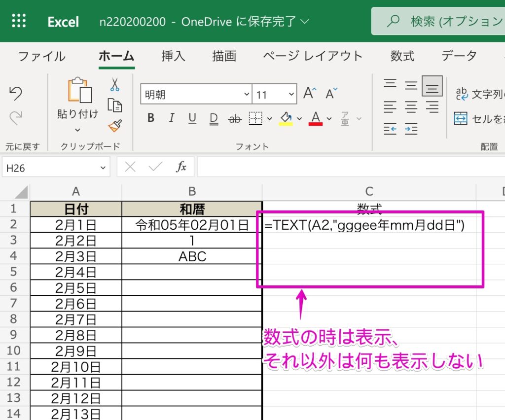505x420 pixels.
Task: Select column B header
Action: pyautogui.click(x=192, y=191)
